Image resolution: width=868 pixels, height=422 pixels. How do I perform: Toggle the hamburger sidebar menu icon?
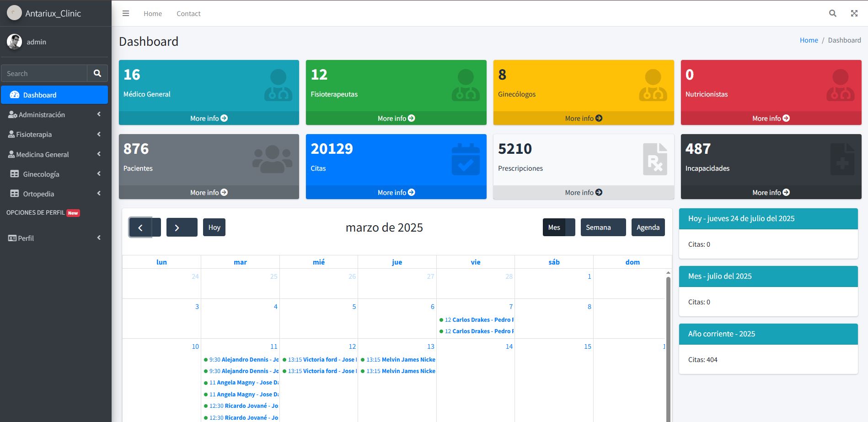126,14
